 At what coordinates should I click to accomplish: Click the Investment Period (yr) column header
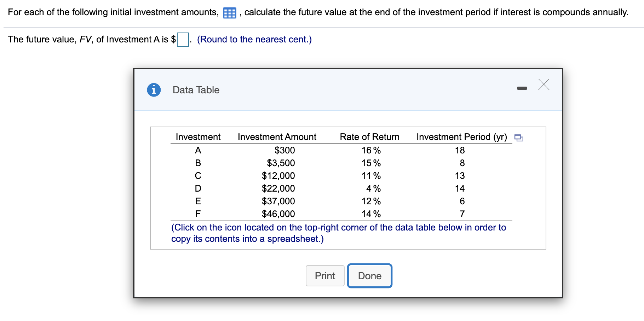[x=461, y=137]
